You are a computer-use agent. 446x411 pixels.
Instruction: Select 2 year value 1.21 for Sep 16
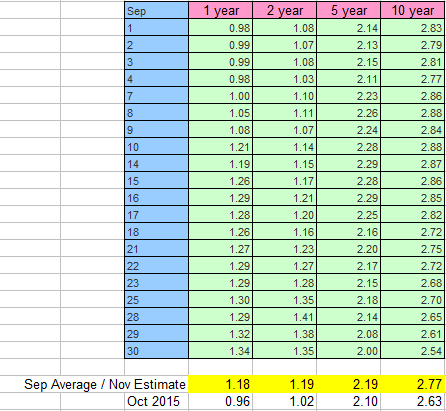(285, 197)
